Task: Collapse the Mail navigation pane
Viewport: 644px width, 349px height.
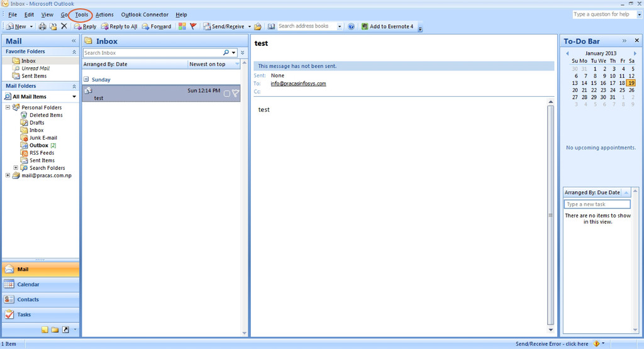Action: click(74, 41)
